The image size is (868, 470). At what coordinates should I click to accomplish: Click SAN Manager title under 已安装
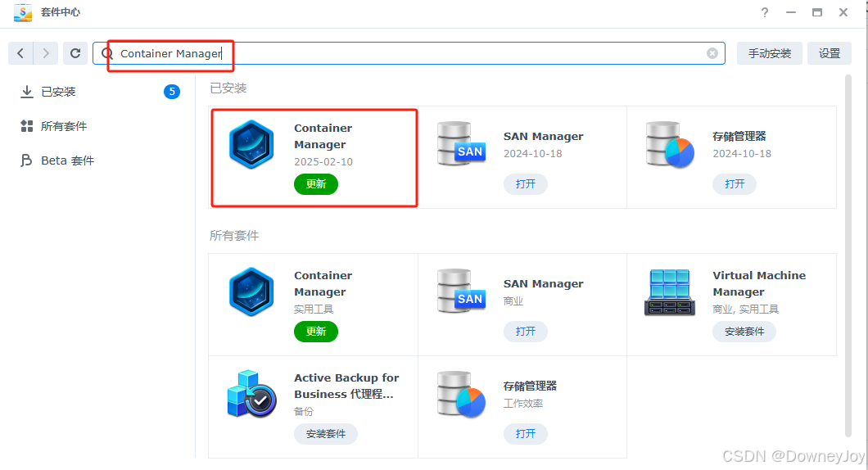543,136
